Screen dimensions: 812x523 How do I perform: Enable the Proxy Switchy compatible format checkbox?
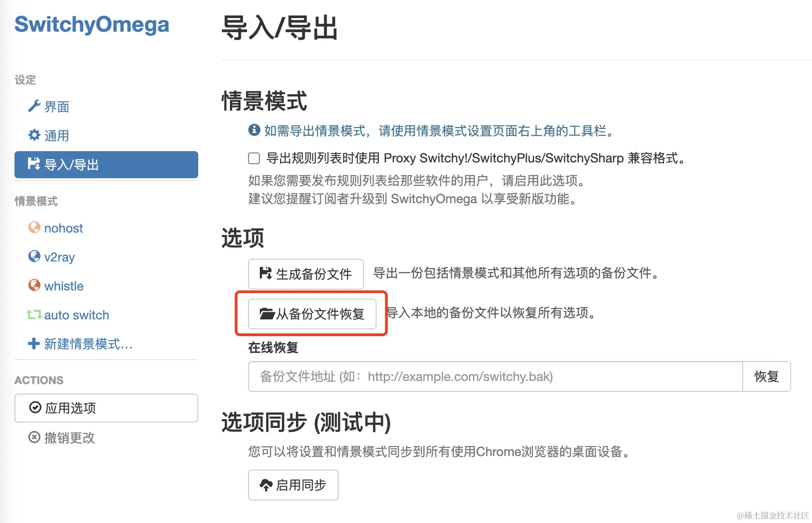[254, 158]
